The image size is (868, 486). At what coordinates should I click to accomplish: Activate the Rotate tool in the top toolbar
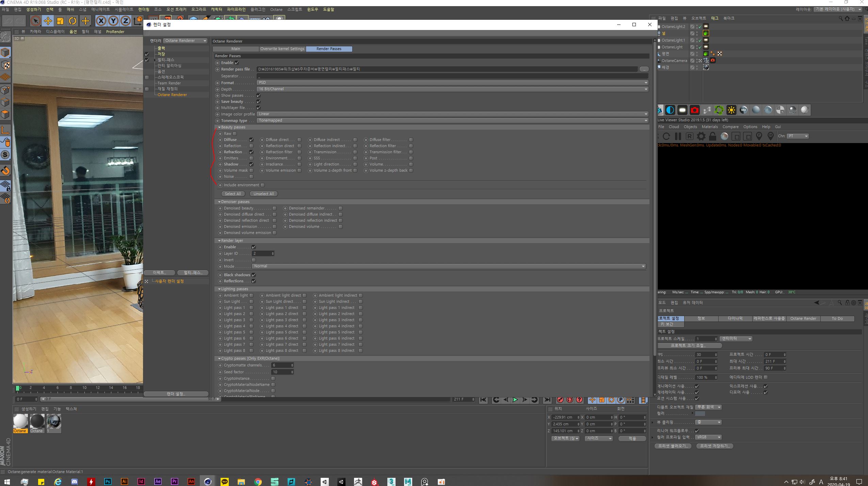tap(73, 21)
